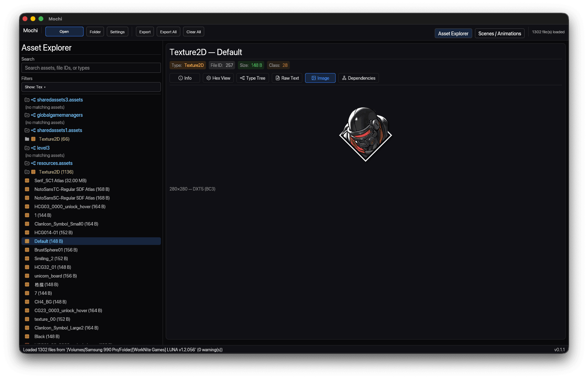The width and height of the screenshot is (588, 379).
Task: Click the texture icon for HCG014-01
Action: click(x=27, y=232)
